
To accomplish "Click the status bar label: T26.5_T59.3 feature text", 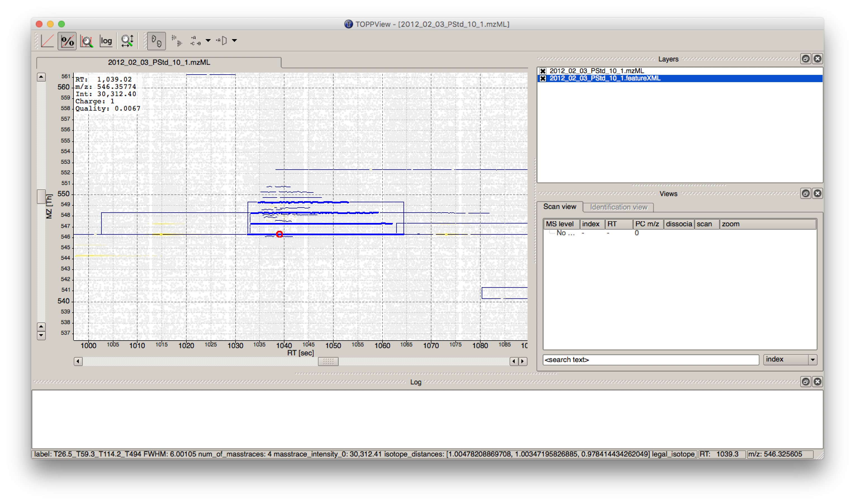I will click(364, 455).
